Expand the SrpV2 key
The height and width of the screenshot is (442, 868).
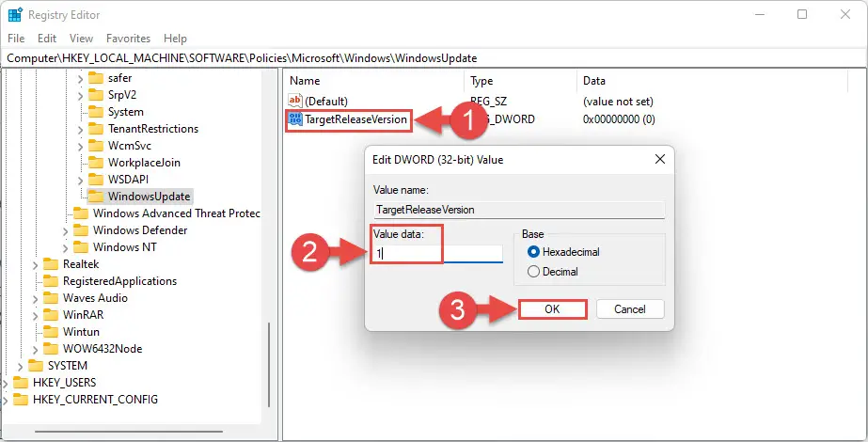(x=80, y=95)
